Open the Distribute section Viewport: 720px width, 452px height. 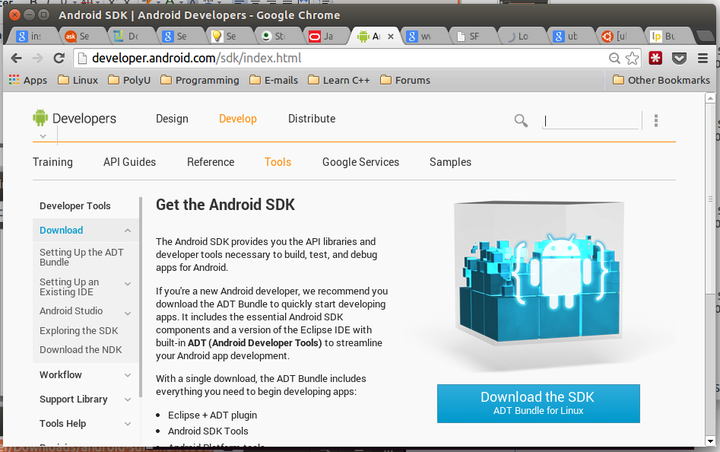(x=312, y=119)
